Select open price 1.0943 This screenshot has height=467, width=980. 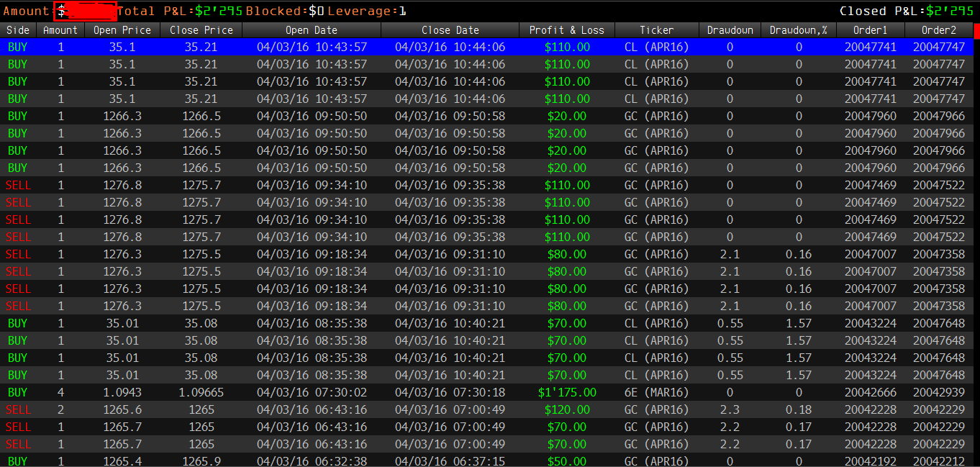pyautogui.click(x=122, y=392)
